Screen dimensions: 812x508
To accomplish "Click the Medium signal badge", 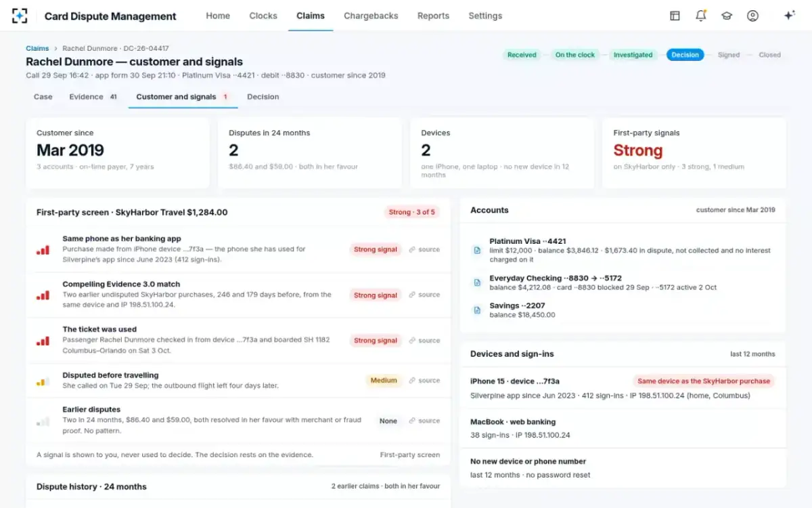I will (x=384, y=381).
